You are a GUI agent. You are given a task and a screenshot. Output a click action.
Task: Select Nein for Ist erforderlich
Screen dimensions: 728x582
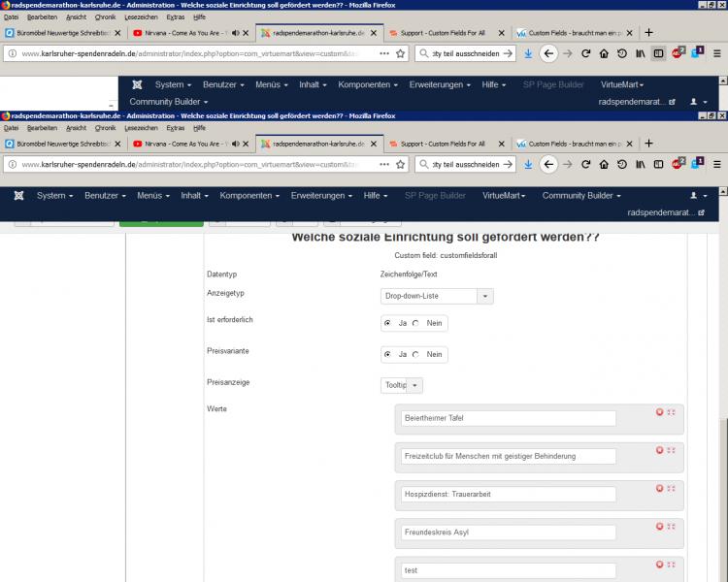[416, 323]
